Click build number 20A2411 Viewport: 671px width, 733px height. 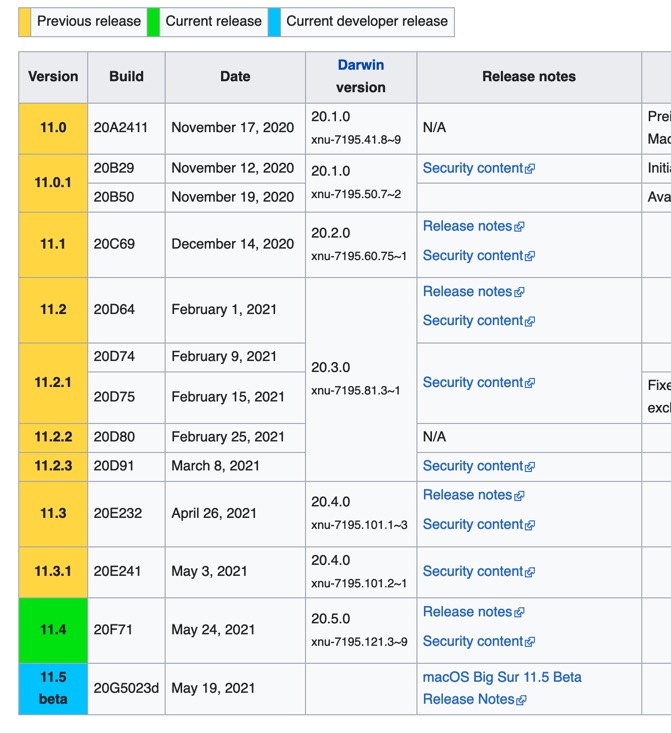(121, 128)
